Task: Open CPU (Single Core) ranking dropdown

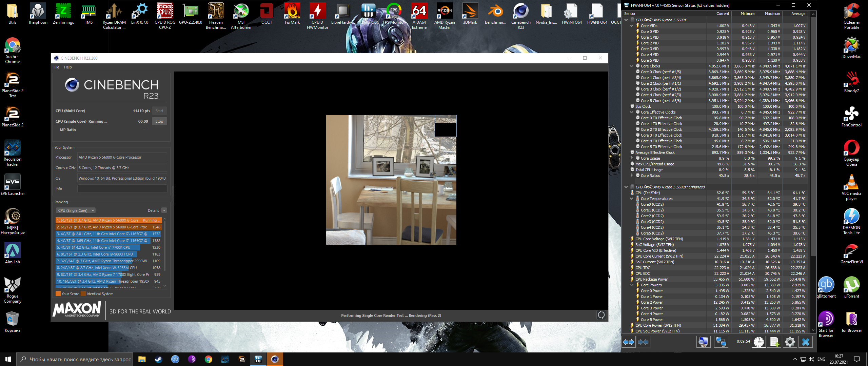Action: coord(76,210)
